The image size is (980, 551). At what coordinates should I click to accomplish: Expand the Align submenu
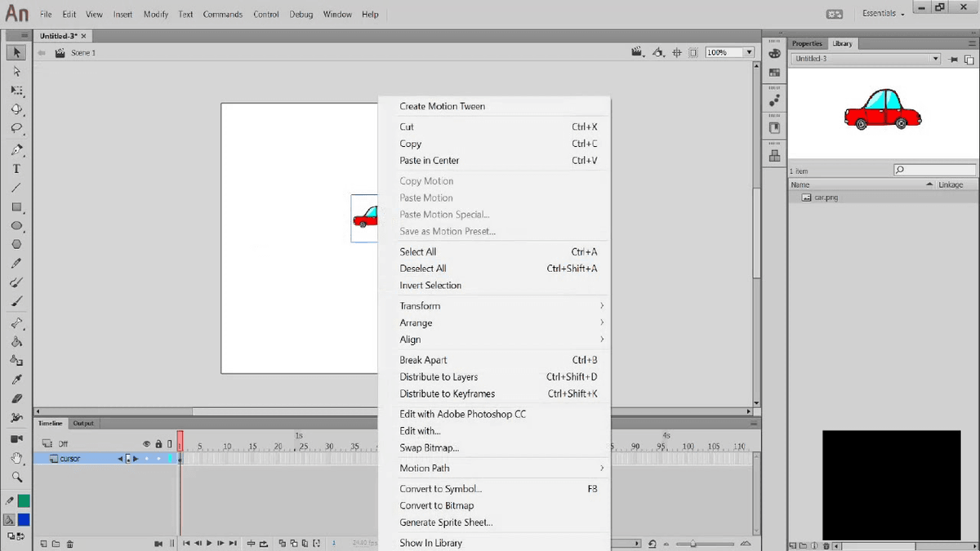[x=501, y=340]
